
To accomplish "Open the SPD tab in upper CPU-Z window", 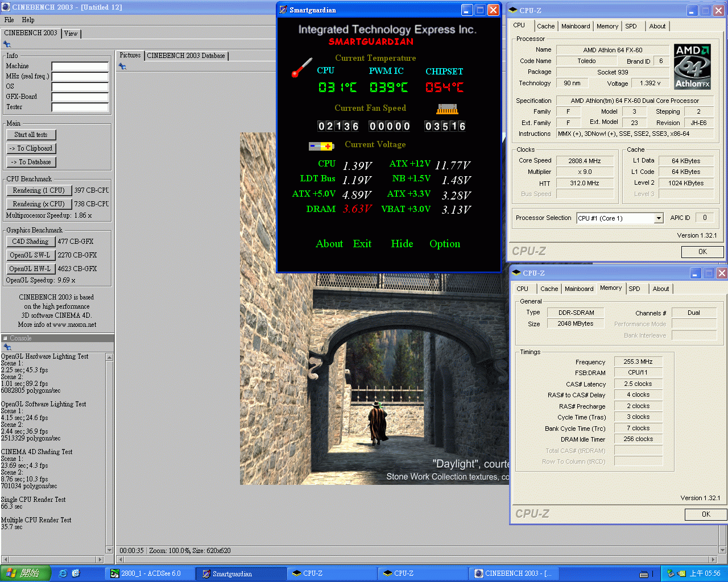I will pos(631,26).
